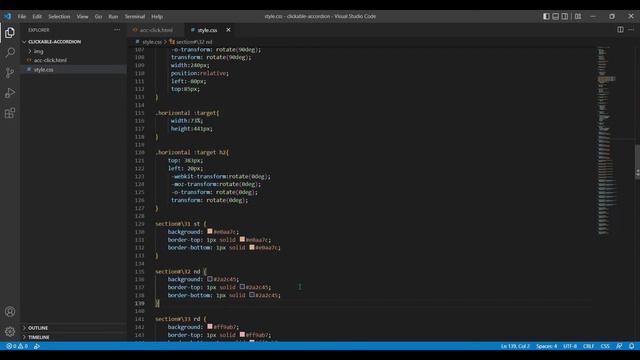Open color picker for background #e0aa7c
Image resolution: width=640 pixels, height=360 pixels.
(210, 231)
